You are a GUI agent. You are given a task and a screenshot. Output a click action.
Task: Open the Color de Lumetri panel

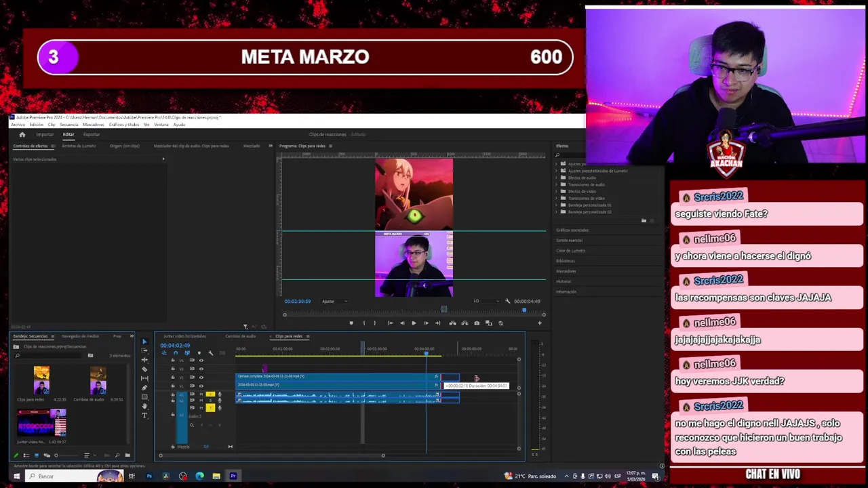click(570, 251)
